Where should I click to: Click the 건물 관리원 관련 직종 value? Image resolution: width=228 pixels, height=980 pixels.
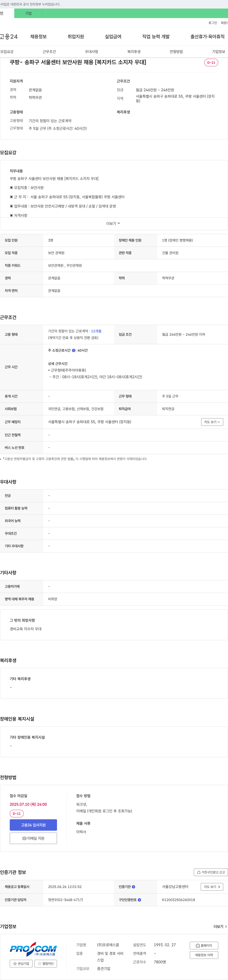tap(170, 253)
